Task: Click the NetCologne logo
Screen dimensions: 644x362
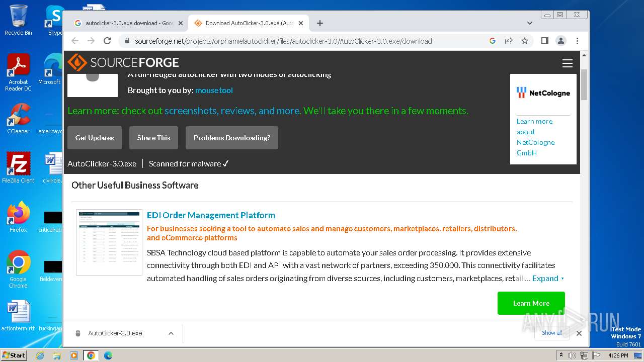Action: coord(543,93)
